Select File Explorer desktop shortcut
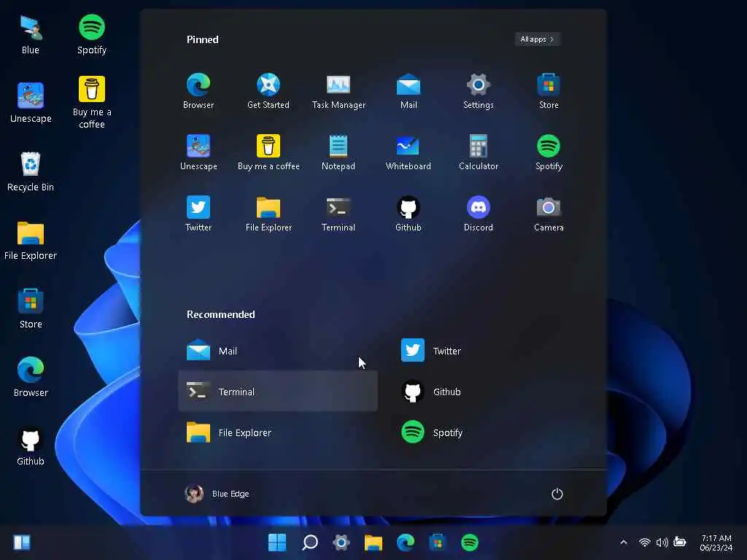Viewport: 747px width, 560px height. [x=31, y=240]
